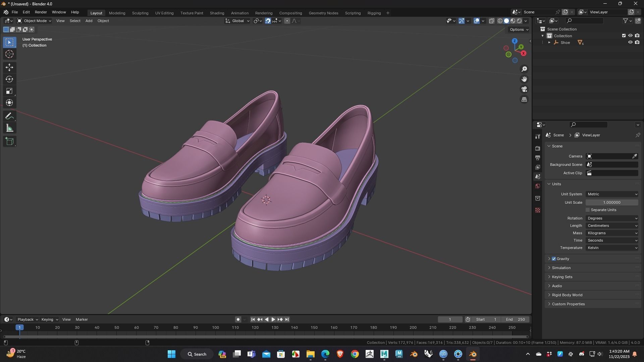This screenshot has width=644, height=362.
Task: Open the Length Centimeters dropdown
Action: coord(612,226)
